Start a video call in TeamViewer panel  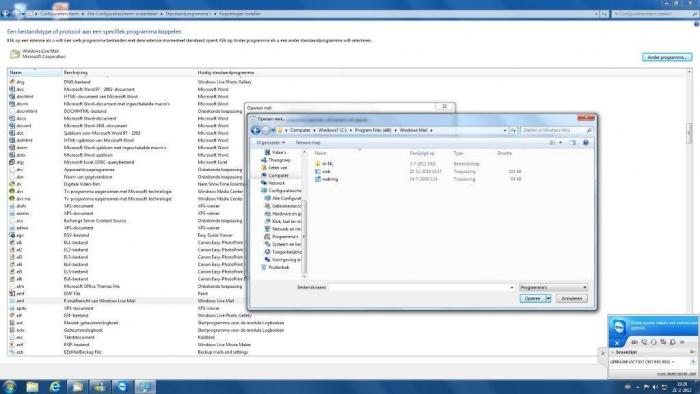tap(634, 342)
